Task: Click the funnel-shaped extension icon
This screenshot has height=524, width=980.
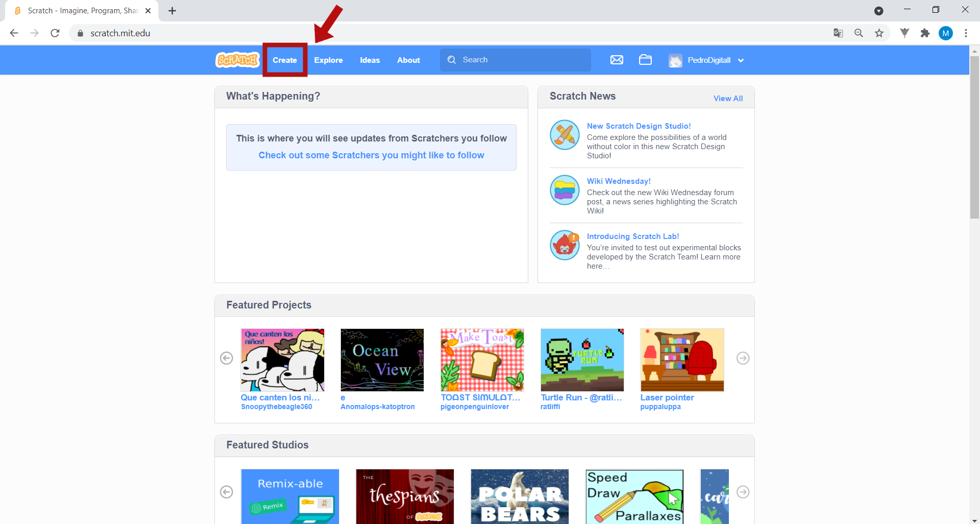Action: click(x=904, y=33)
